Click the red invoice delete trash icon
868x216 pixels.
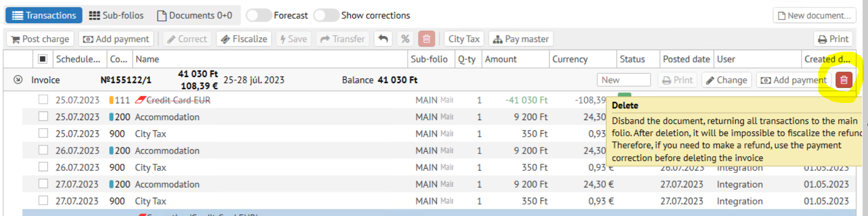point(844,80)
